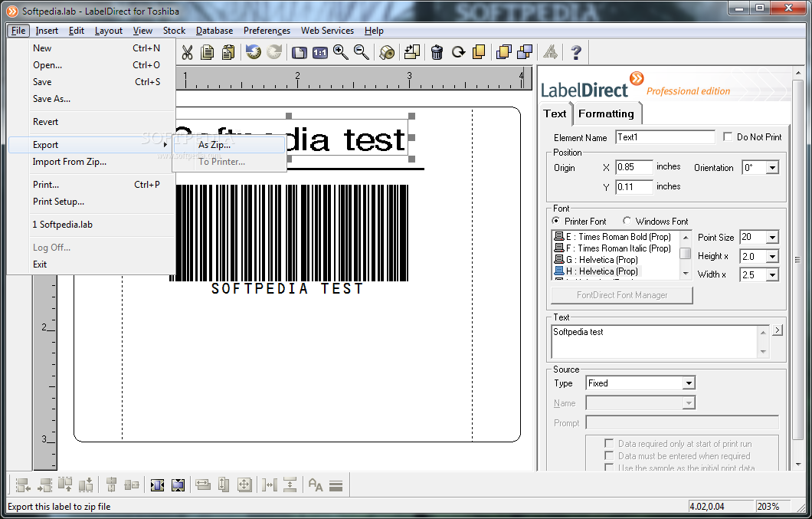Click the Undo toolbar icon
The image size is (812, 519).
[254, 52]
